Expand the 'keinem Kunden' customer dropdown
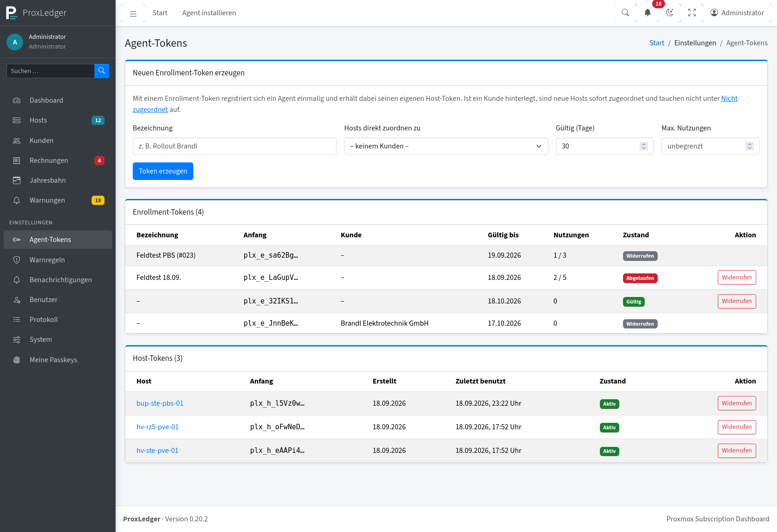The image size is (777, 532). (446, 146)
